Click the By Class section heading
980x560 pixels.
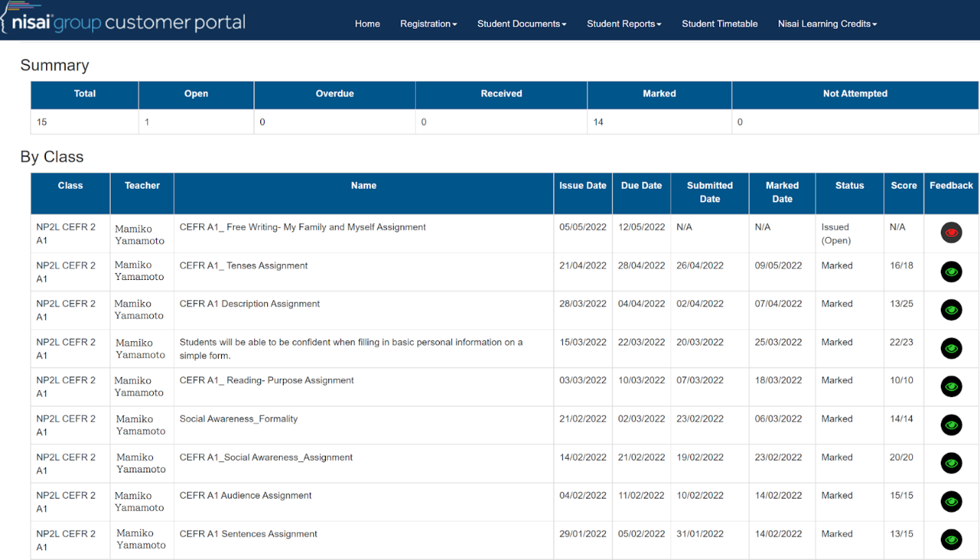(x=52, y=157)
